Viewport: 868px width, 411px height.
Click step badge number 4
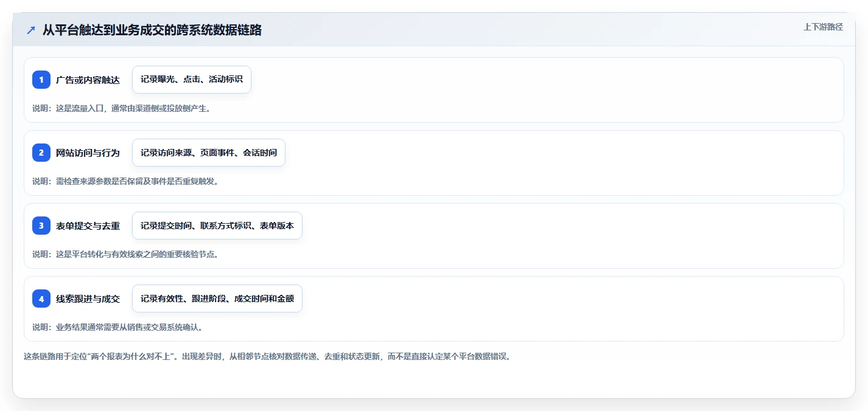pos(41,299)
